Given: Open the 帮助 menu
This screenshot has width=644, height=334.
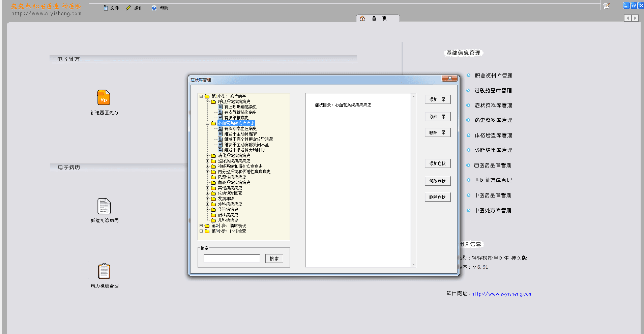Looking at the screenshot, I should pos(160,8).
